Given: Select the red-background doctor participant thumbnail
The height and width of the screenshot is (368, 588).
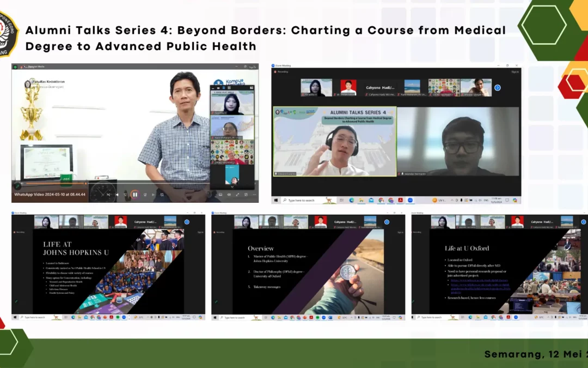Looking at the screenshot, I should tap(348, 87).
